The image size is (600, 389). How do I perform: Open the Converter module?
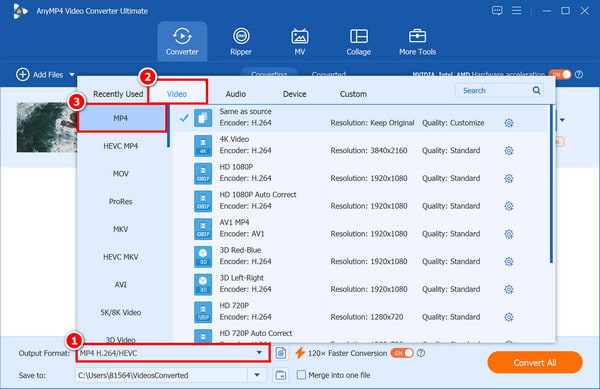182,41
